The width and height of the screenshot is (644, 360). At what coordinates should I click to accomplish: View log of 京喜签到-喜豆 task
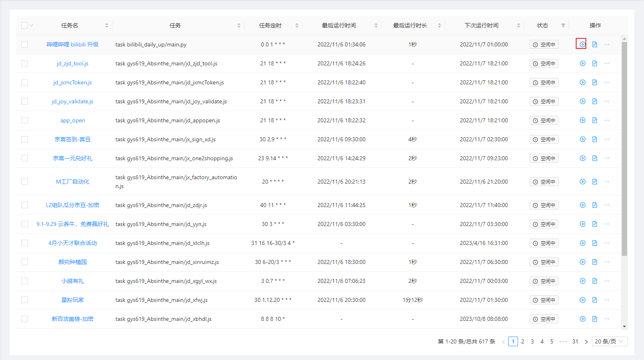pyautogui.click(x=595, y=139)
